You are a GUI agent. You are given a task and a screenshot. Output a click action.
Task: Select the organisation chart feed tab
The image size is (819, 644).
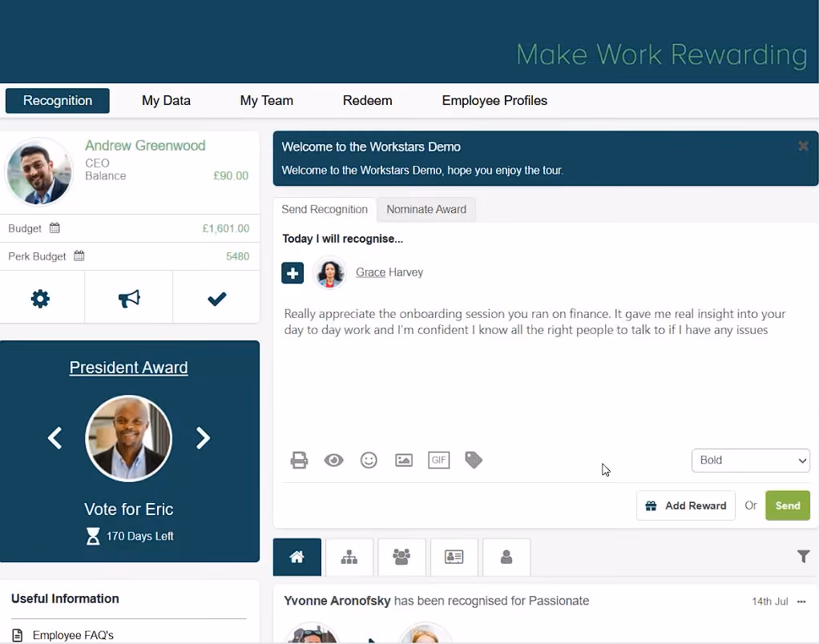point(349,557)
